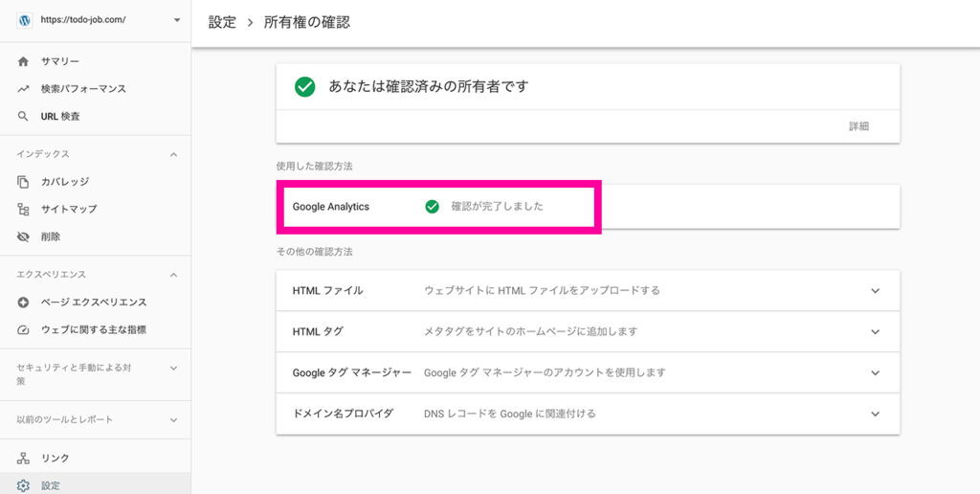This screenshot has height=494, width=980.
Task: Open ページ エクスペリエンス report
Action: (x=96, y=302)
